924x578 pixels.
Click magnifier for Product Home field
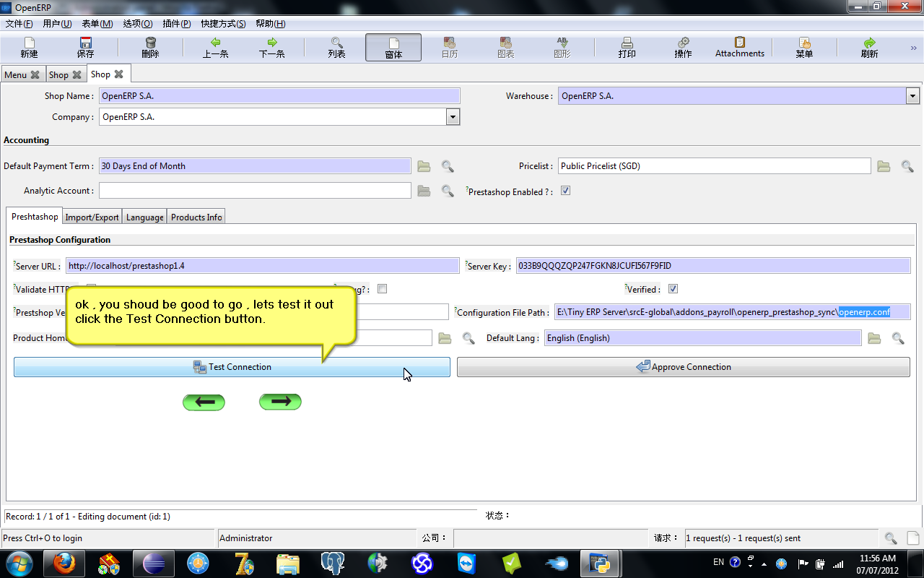click(x=468, y=338)
